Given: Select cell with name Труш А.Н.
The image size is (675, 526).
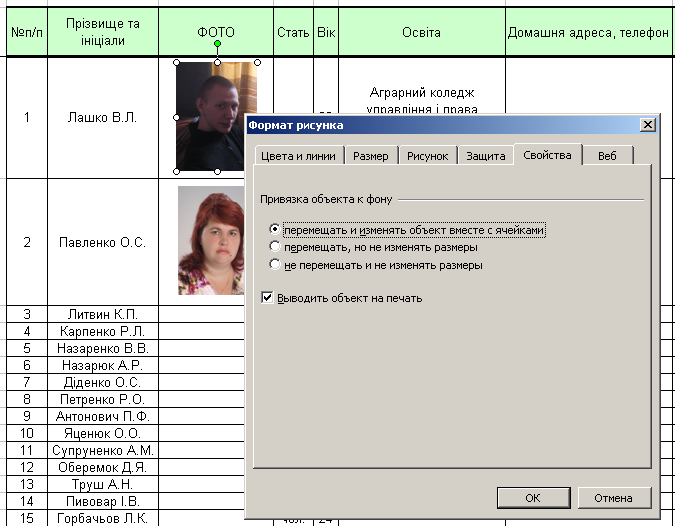Looking at the screenshot, I should [103, 484].
